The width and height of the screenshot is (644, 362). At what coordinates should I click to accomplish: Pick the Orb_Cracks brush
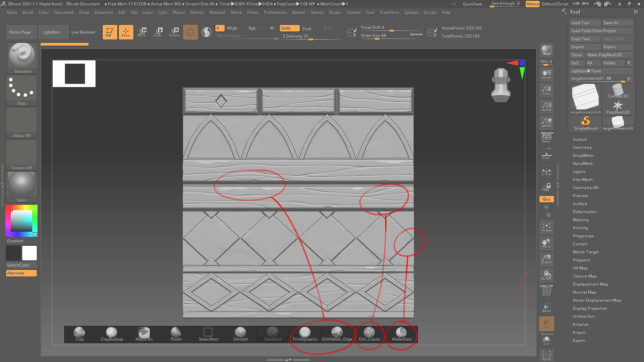369,334
